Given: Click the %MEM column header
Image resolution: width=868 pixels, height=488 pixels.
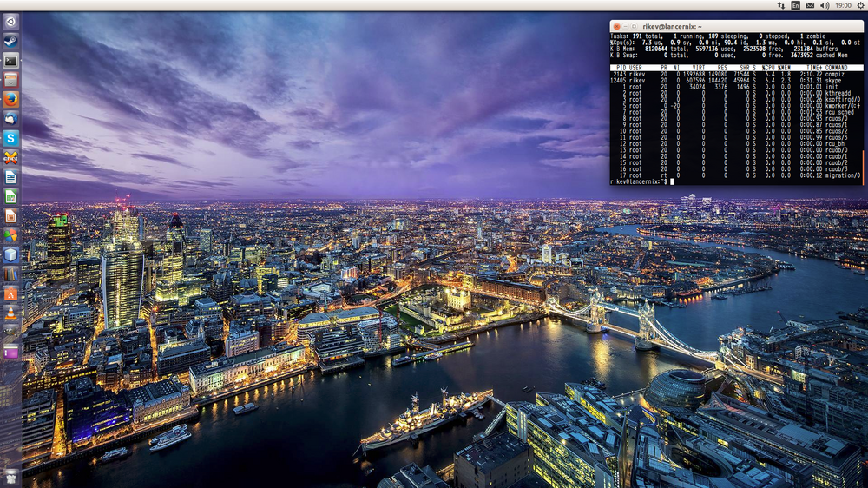Looking at the screenshot, I should pyautogui.click(x=784, y=68).
